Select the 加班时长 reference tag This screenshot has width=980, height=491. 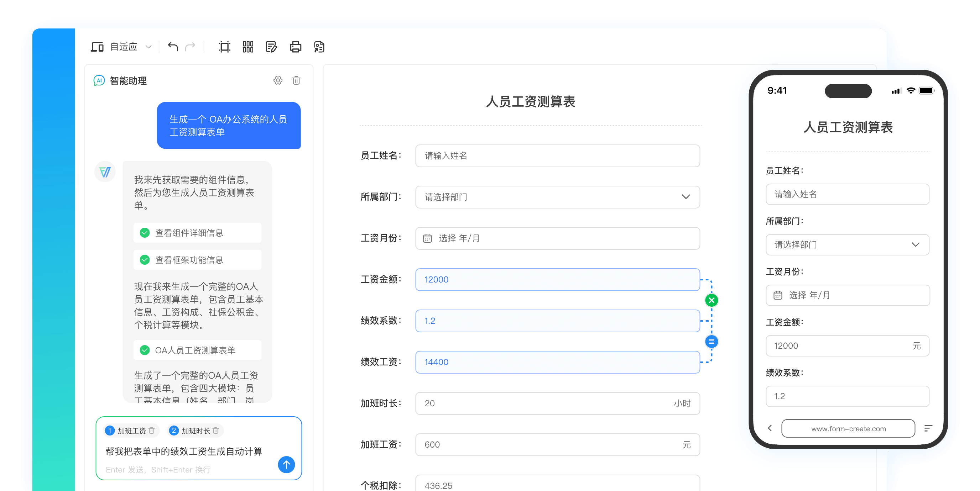pos(195,430)
